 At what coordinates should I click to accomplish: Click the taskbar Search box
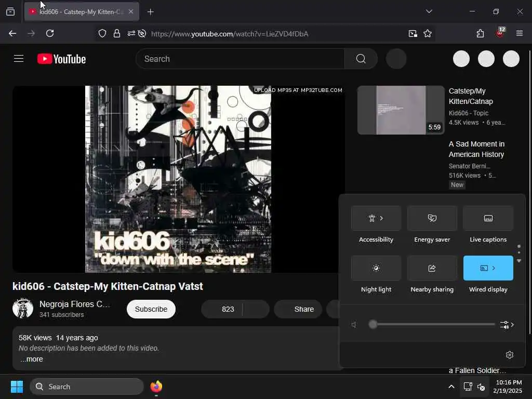tap(87, 387)
